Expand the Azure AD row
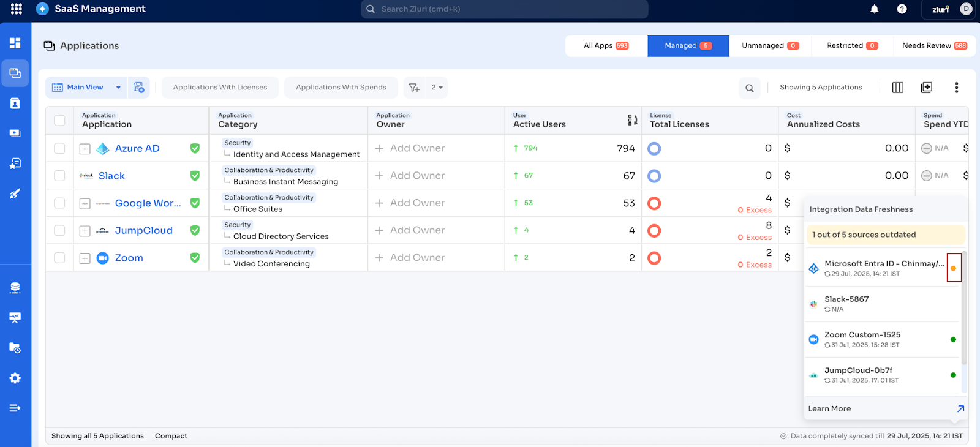 tap(85, 149)
